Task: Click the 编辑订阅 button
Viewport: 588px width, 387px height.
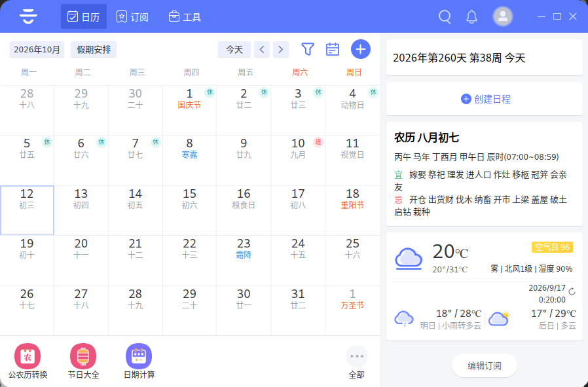Action: click(485, 365)
